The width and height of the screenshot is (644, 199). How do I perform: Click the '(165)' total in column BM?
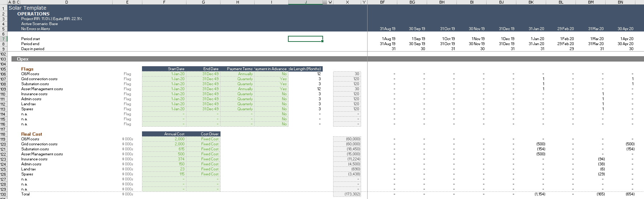pyautogui.click(x=601, y=194)
